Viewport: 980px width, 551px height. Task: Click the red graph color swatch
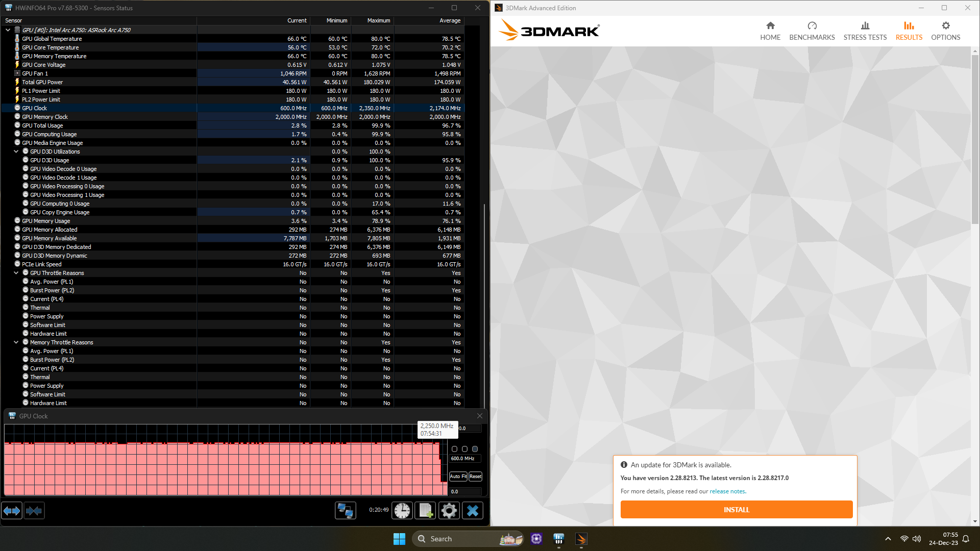pyautogui.click(x=454, y=449)
